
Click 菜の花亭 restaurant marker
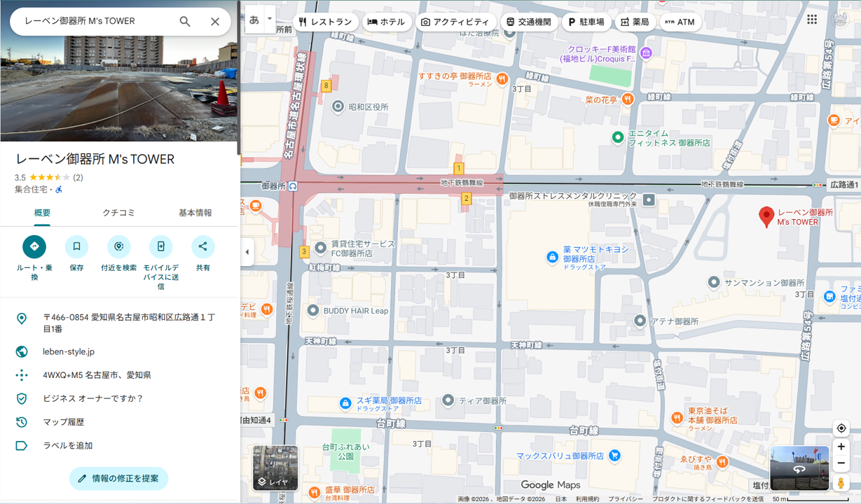pyautogui.click(x=628, y=99)
